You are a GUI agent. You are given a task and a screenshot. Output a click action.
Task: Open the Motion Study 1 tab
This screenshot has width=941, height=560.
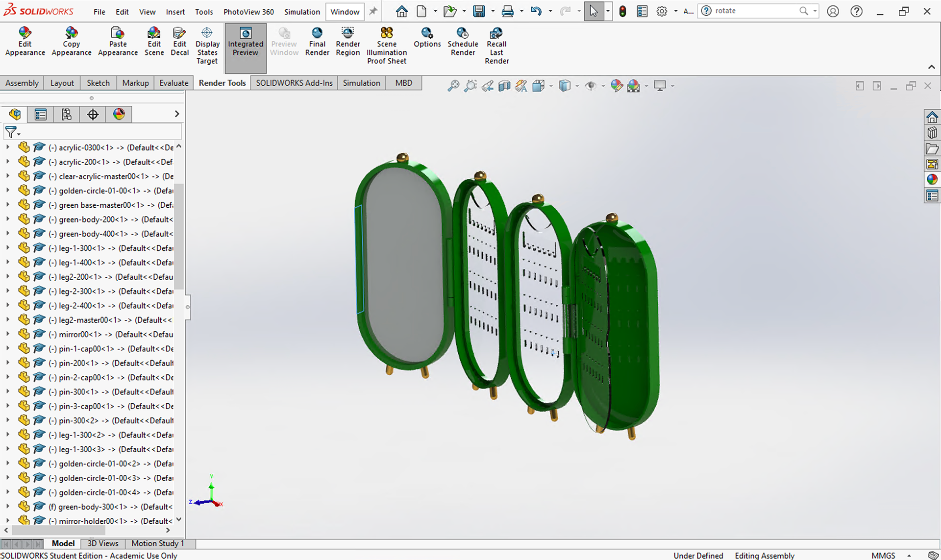(x=158, y=543)
